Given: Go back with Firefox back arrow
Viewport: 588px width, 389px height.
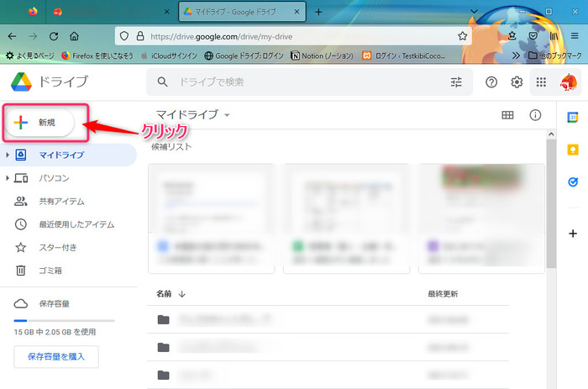Looking at the screenshot, I should 13,36.
